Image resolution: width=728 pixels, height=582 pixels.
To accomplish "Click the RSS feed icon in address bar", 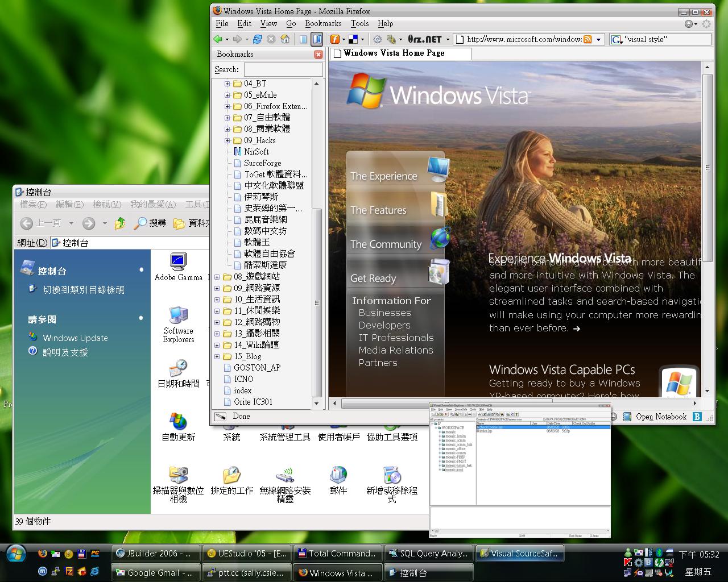I will [588, 39].
